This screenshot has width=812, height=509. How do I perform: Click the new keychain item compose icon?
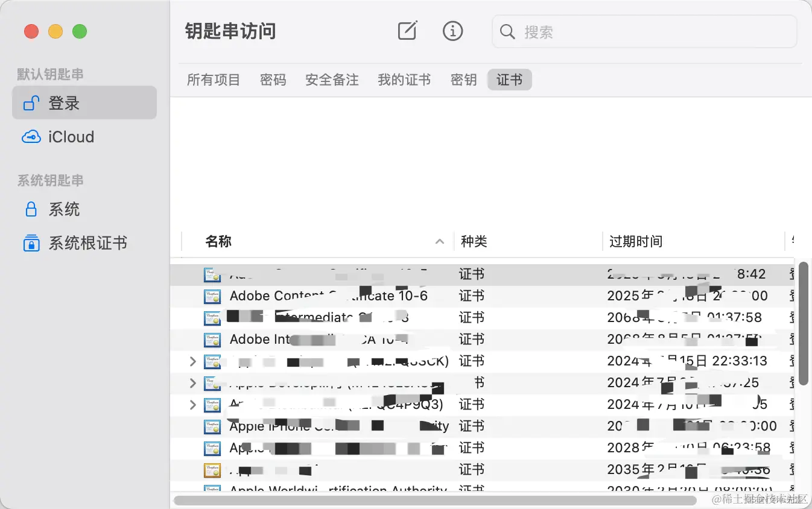(x=408, y=31)
